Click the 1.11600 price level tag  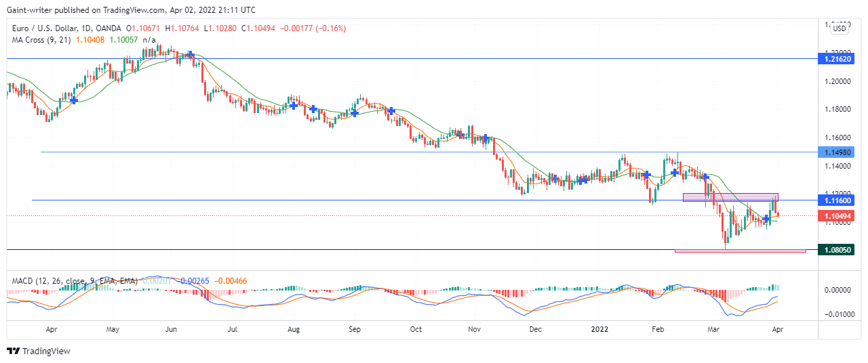(x=837, y=201)
